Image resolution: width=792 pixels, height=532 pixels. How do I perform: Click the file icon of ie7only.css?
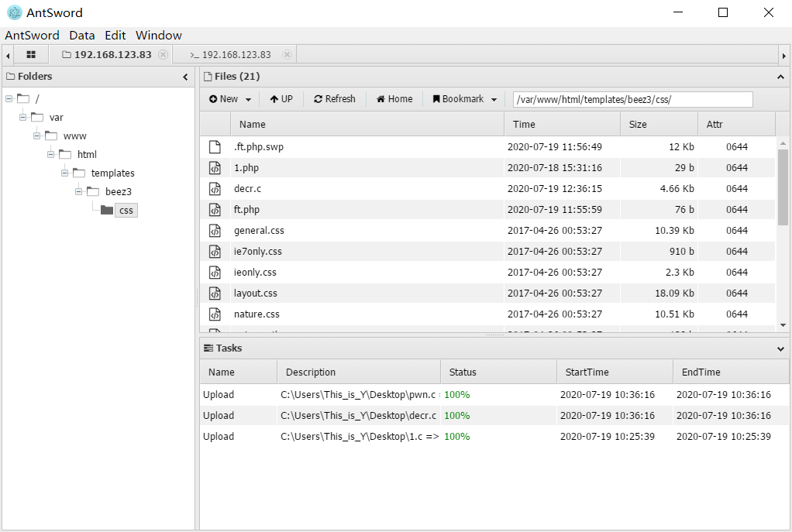point(215,252)
